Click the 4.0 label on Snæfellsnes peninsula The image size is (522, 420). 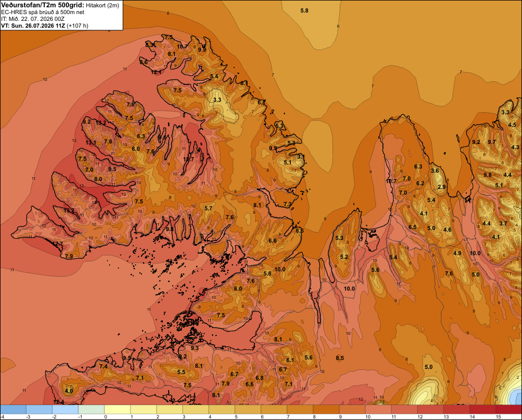point(69,391)
